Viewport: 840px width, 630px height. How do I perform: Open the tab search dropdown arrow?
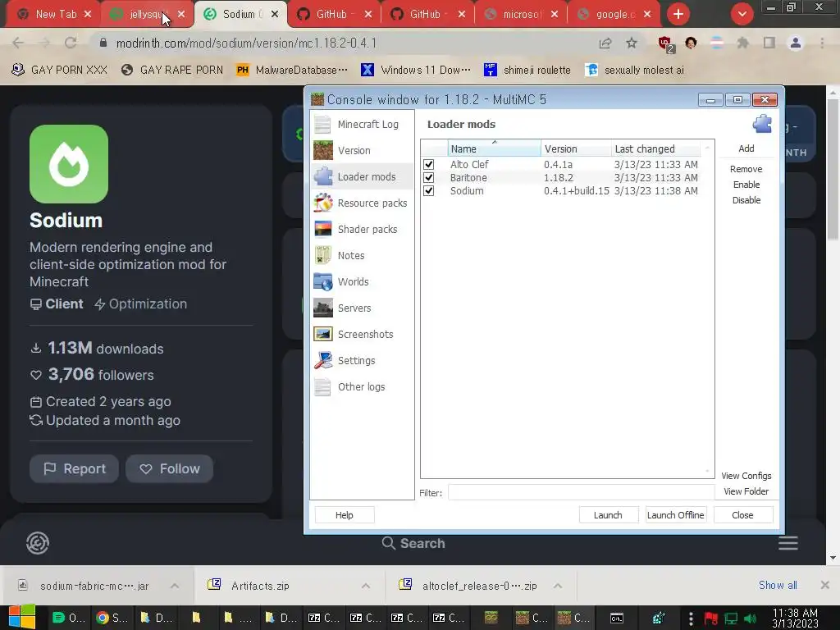(742, 15)
